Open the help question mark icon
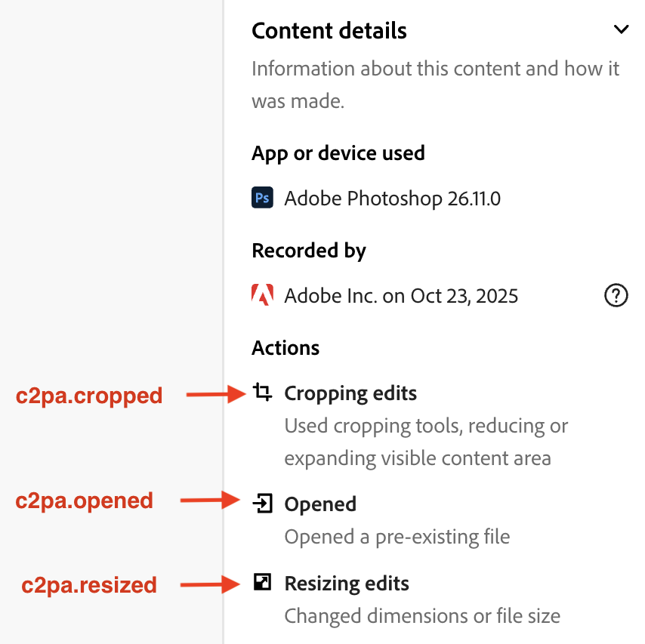 tap(616, 295)
